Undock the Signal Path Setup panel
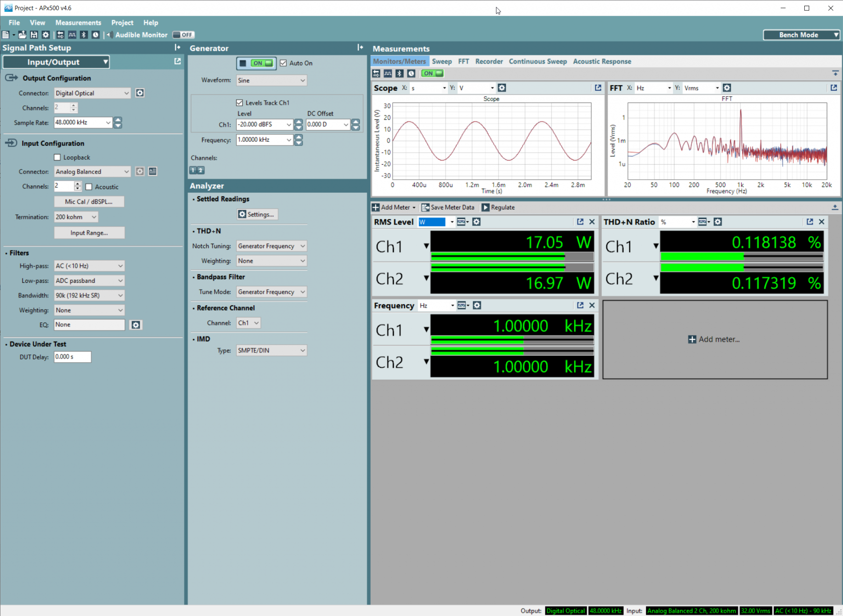The width and height of the screenshot is (843, 616). (177, 61)
